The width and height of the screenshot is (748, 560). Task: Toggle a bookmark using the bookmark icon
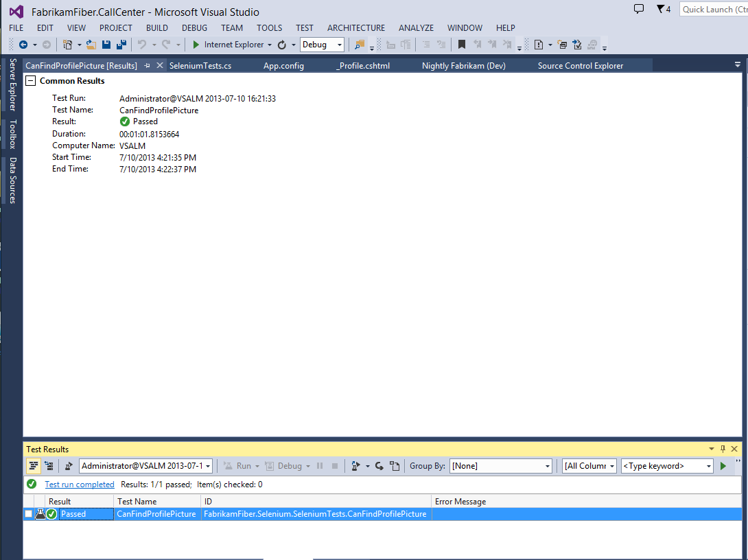pos(461,45)
